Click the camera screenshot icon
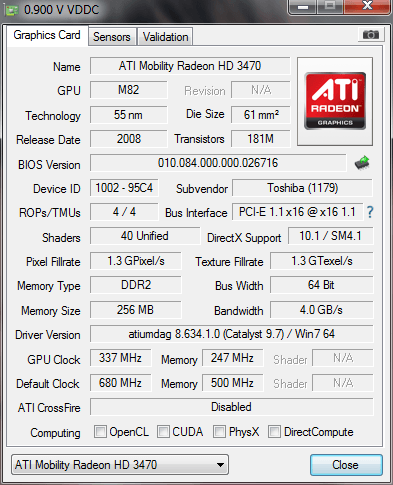Viewport: 393px width, 485px height. [x=371, y=35]
